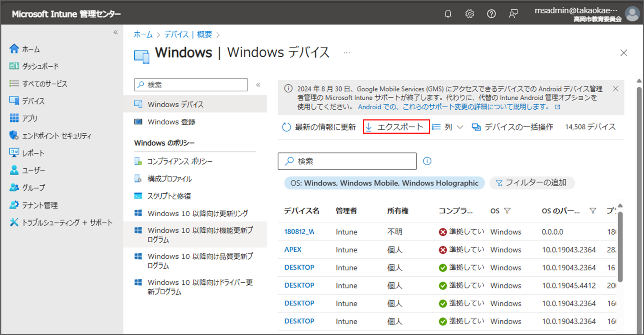Open device 180812_W

[x=299, y=232]
